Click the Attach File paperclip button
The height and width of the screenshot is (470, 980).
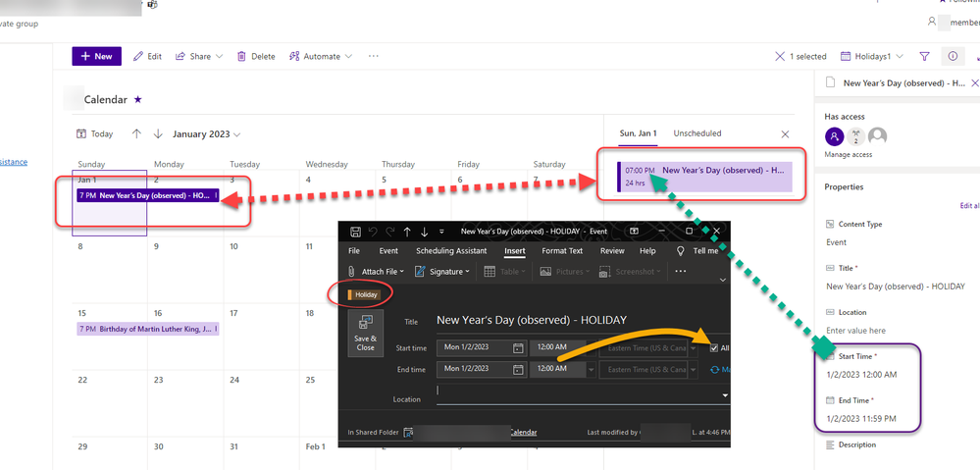pos(375,271)
